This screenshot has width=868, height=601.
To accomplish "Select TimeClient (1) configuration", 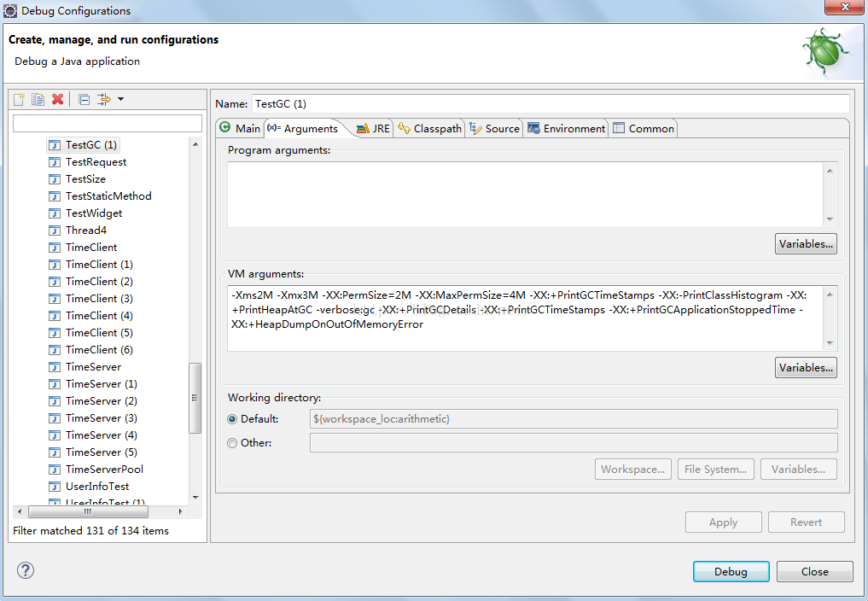I will tap(99, 265).
